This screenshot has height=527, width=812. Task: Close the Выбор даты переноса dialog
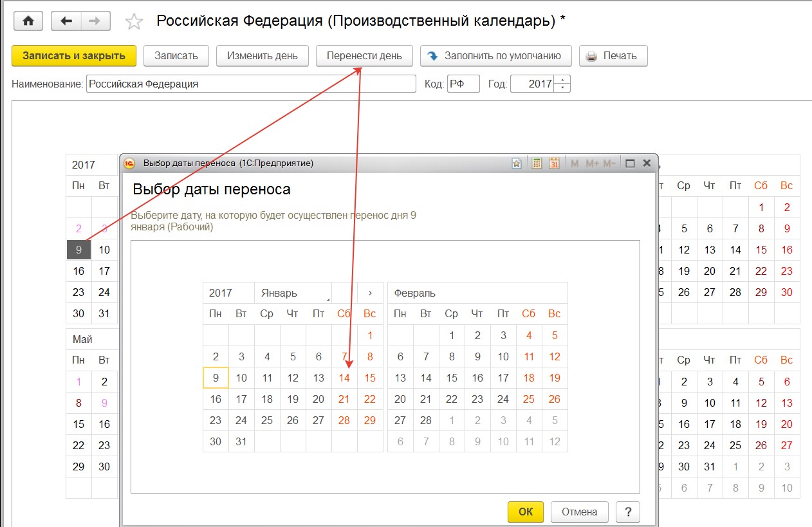647,163
